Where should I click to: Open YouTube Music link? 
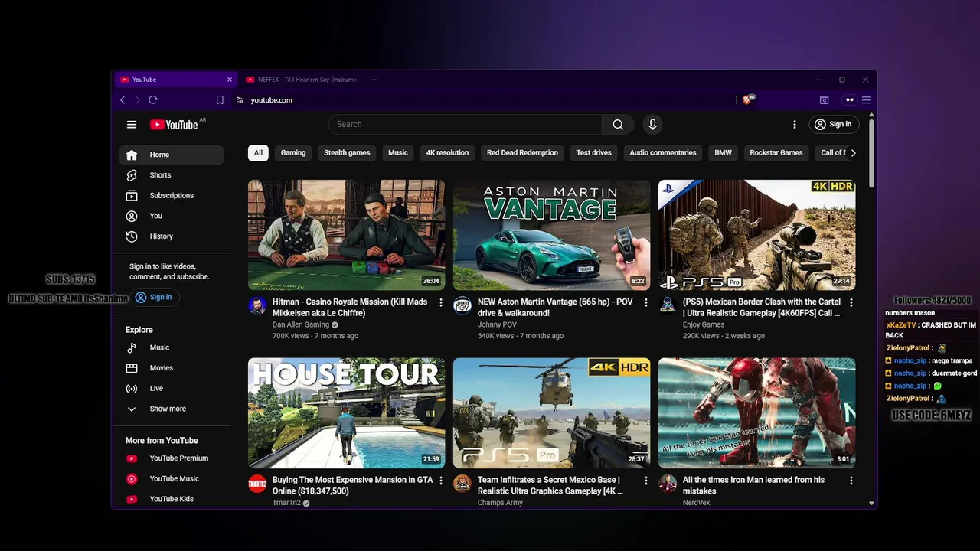[171, 478]
